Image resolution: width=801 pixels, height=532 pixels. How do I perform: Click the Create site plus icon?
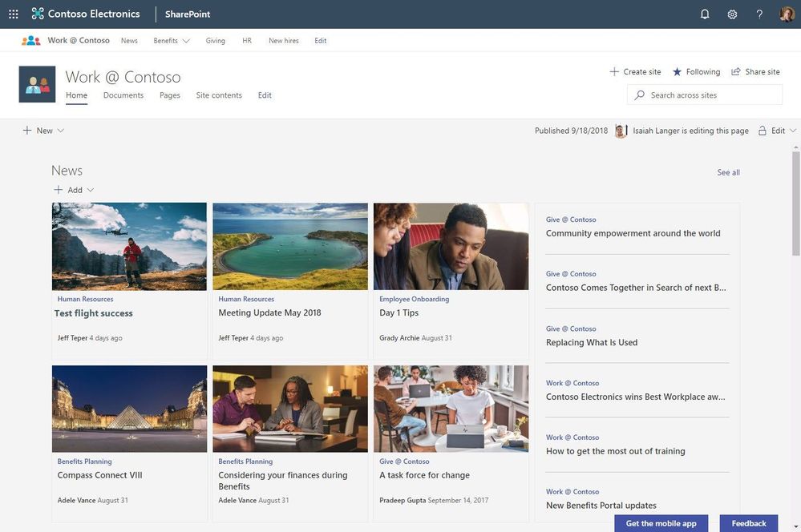coord(614,72)
